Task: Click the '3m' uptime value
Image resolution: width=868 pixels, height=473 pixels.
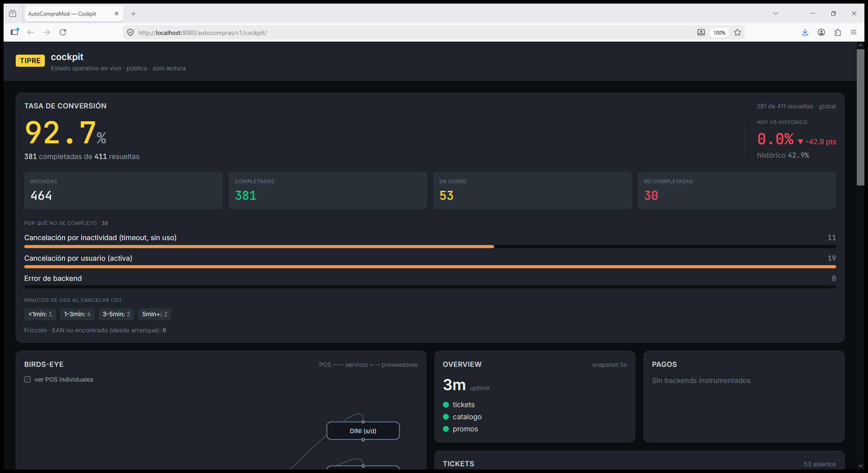Action: click(454, 385)
